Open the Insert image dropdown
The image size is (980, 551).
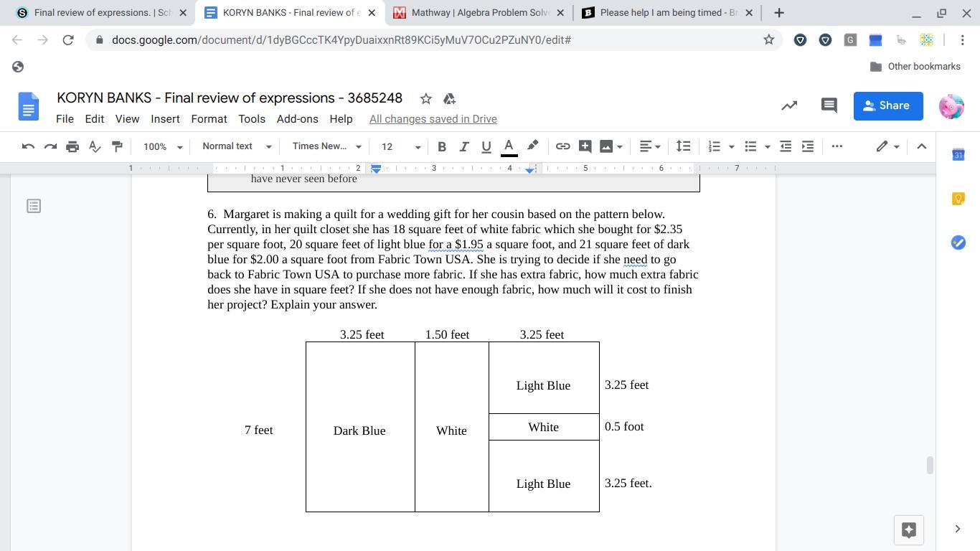tap(611, 146)
